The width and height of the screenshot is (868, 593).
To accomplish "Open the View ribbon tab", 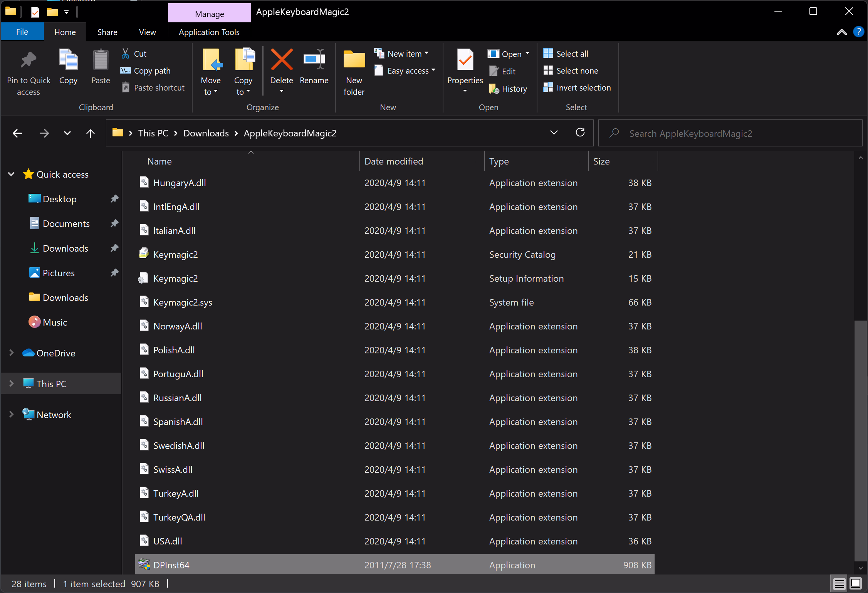I will [147, 32].
